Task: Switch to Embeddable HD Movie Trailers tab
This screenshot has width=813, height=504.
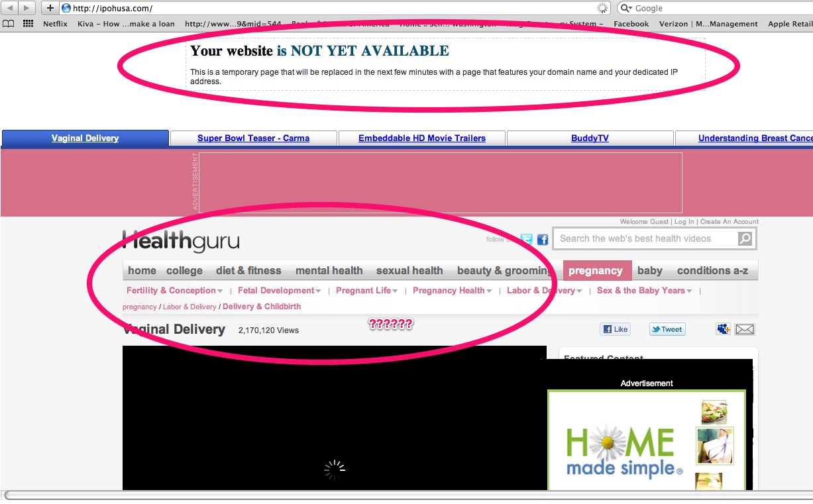Action: 422,138
